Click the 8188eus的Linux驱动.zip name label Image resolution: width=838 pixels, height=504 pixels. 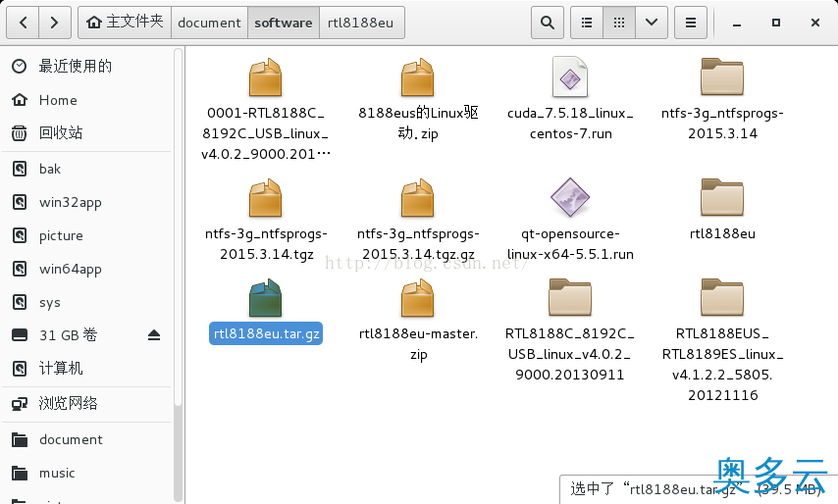418,123
